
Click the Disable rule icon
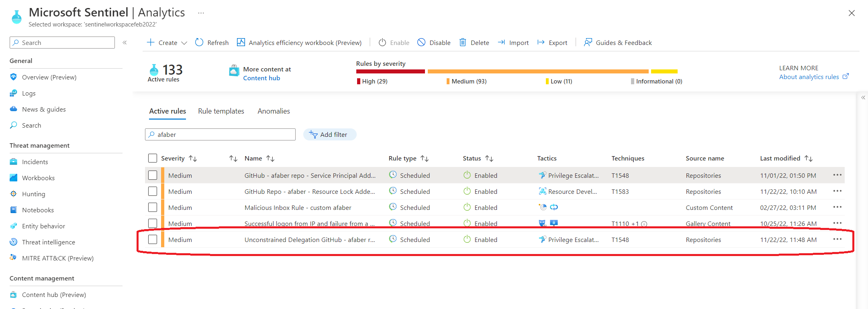[421, 42]
